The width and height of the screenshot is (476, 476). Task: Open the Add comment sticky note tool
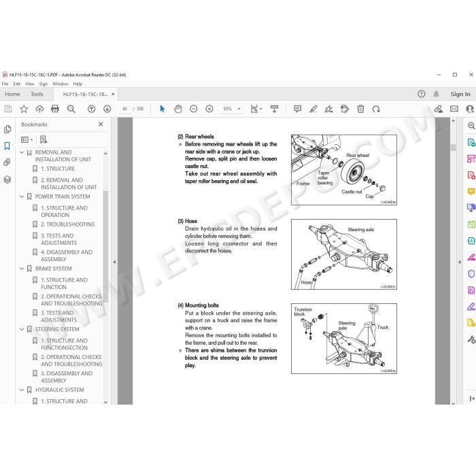(x=298, y=109)
